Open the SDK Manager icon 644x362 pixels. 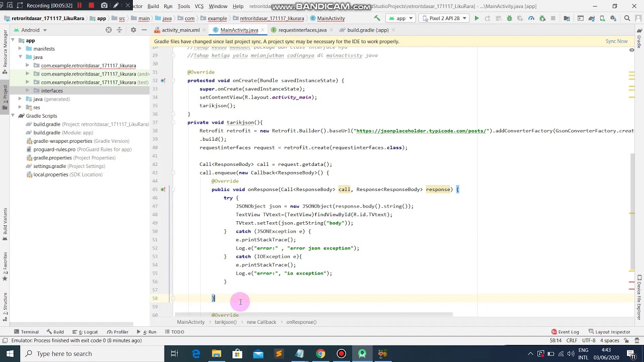click(613, 18)
